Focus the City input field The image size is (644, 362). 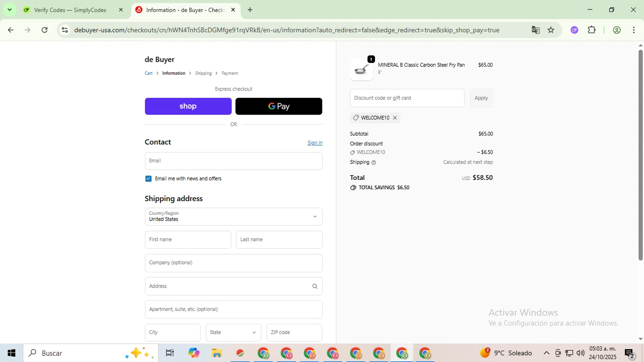[x=173, y=333]
